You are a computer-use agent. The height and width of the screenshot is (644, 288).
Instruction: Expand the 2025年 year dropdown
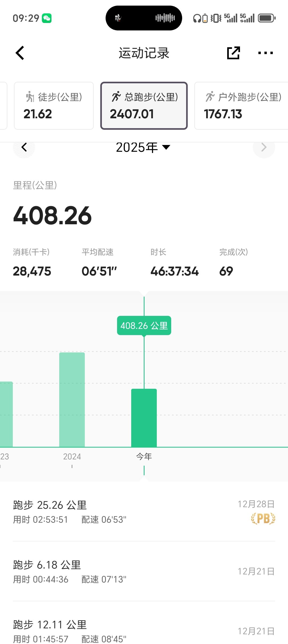[x=143, y=147]
